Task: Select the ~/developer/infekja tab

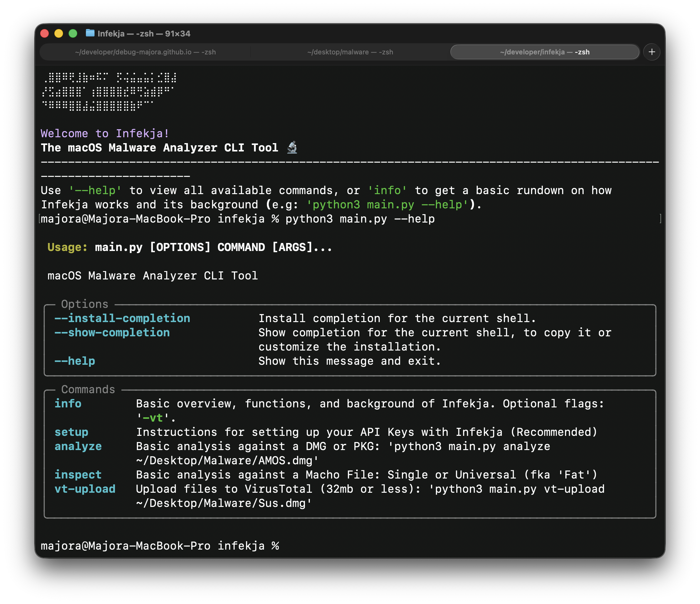Action: pyautogui.click(x=545, y=52)
